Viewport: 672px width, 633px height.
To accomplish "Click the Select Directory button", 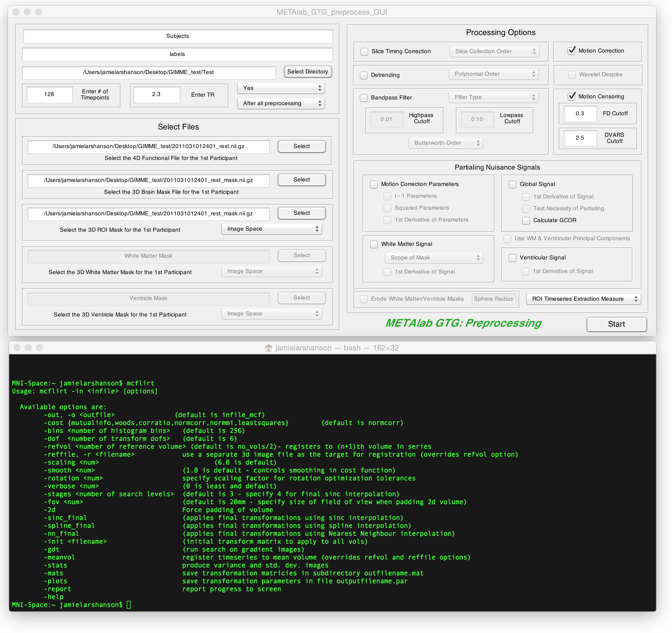I will [307, 71].
